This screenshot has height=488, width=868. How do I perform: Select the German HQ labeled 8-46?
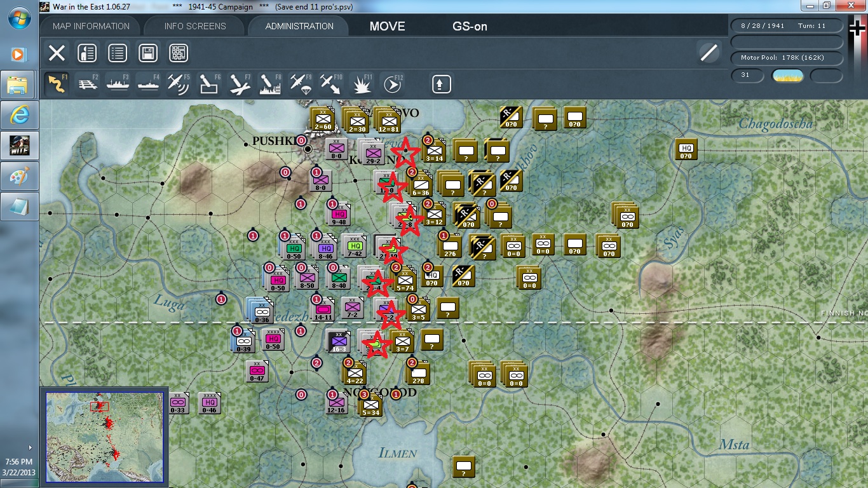point(325,247)
